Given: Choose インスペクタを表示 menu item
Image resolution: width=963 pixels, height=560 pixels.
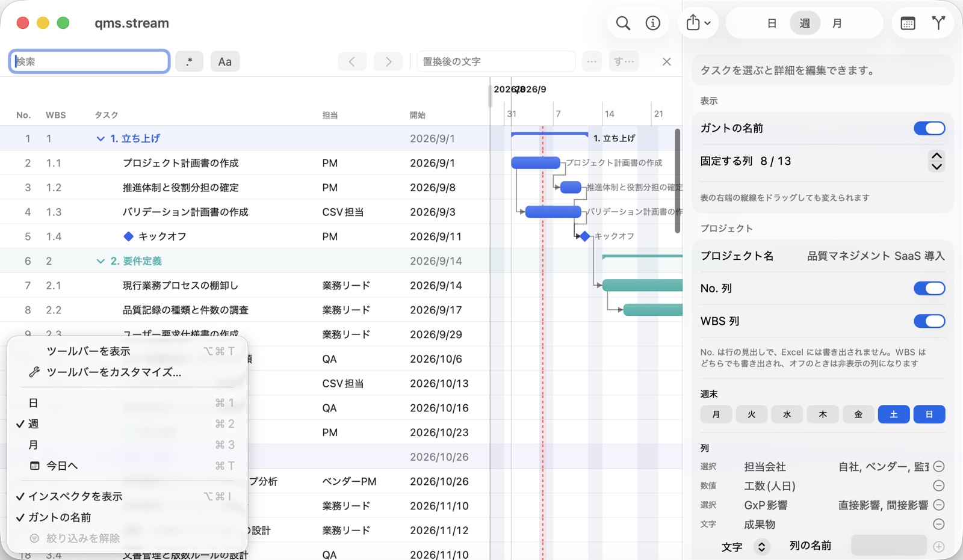Looking at the screenshot, I should (128, 496).
